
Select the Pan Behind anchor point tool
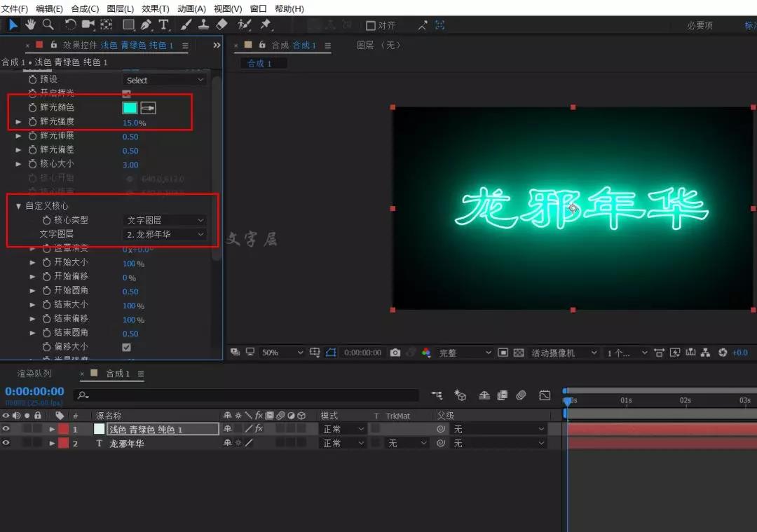[x=107, y=25]
